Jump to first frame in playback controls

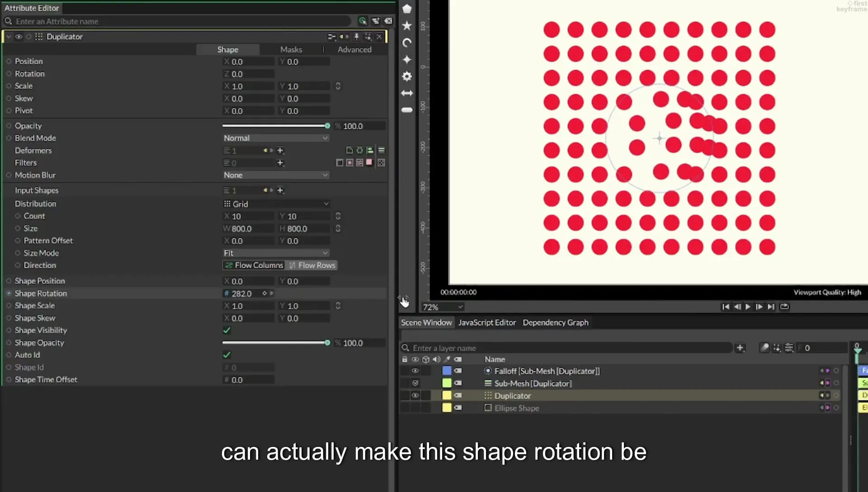click(726, 307)
